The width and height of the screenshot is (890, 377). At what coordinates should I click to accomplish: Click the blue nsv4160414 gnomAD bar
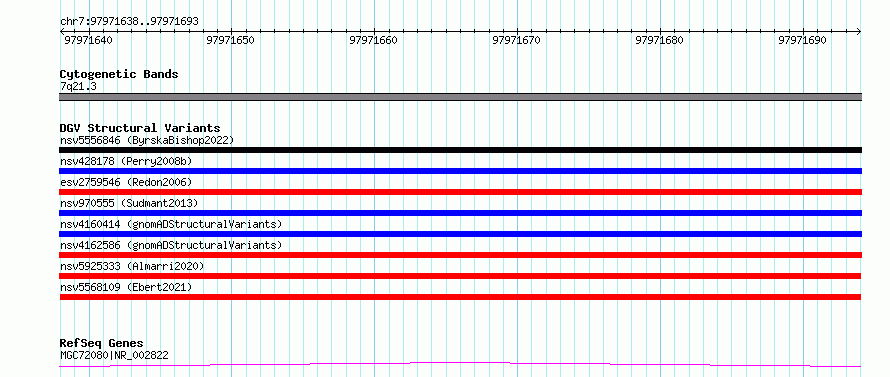pyautogui.click(x=460, y=234)
